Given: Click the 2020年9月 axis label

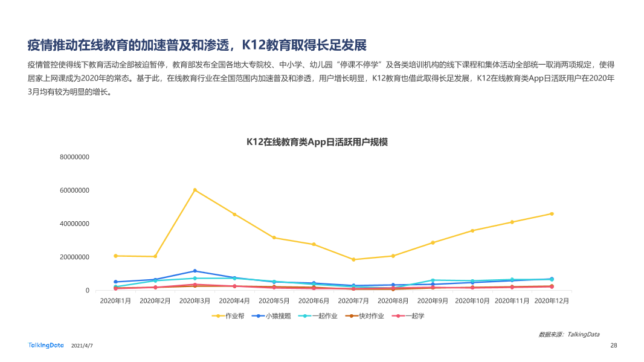Looking at the screenshot, I should 433,301.
